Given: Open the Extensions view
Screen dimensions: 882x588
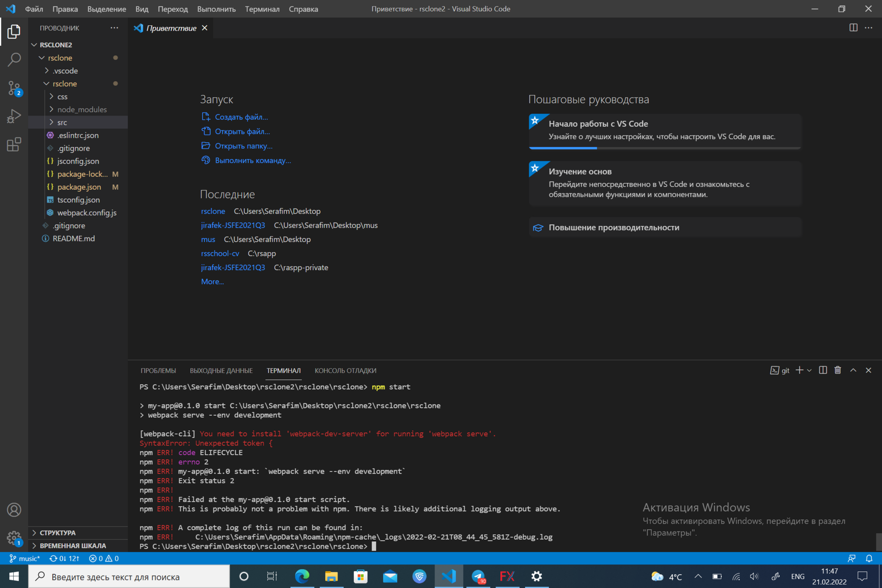Looking at the screenshot, I should click(x=14, y=145).
